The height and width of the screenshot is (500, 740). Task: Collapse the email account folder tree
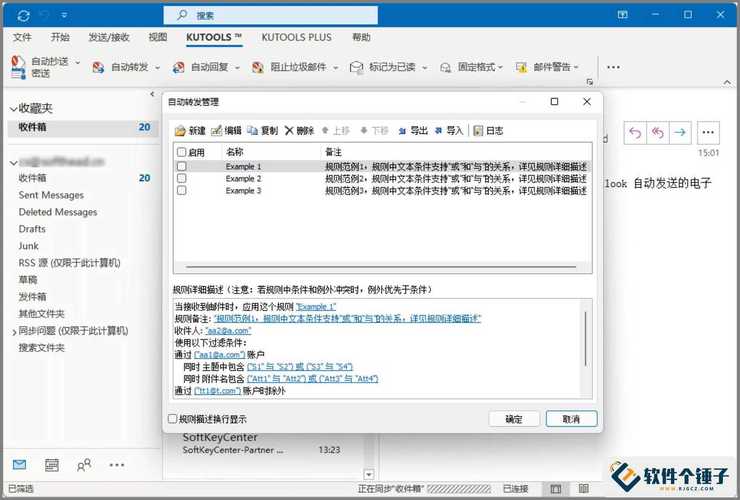13,163
